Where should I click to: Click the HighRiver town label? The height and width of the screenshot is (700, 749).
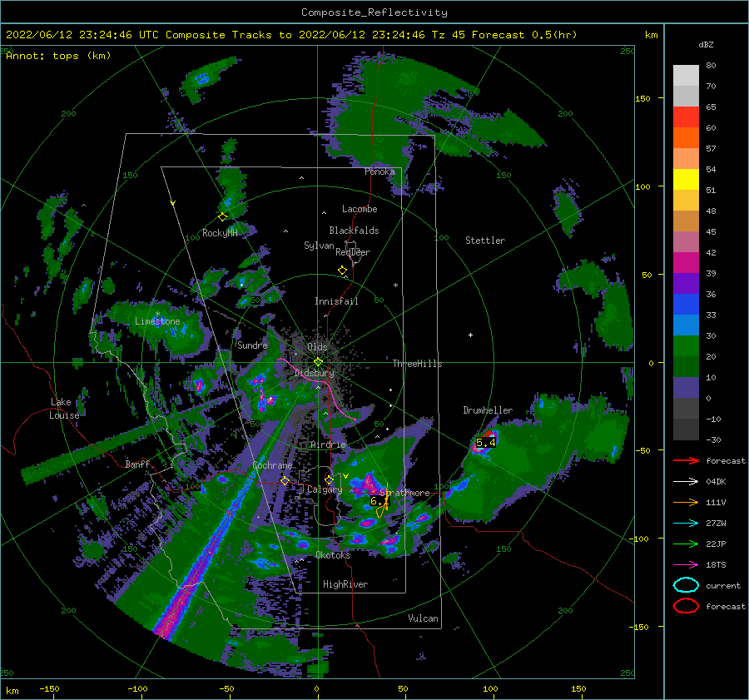345,584
